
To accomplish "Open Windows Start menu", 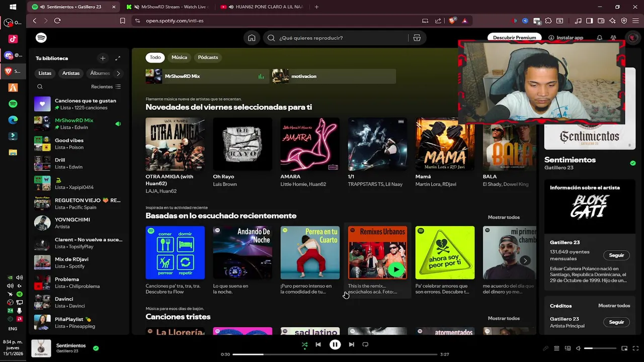I will click(13, 7).
